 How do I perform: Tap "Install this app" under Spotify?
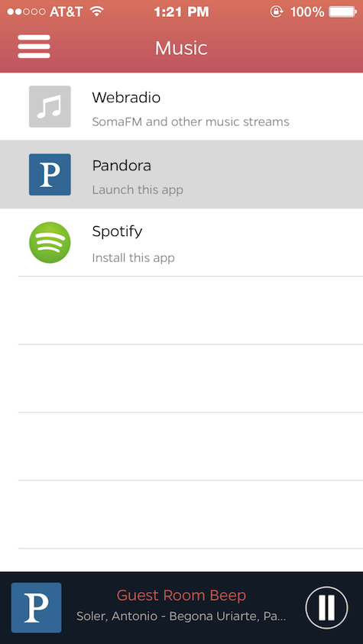(x=134, y=258)
